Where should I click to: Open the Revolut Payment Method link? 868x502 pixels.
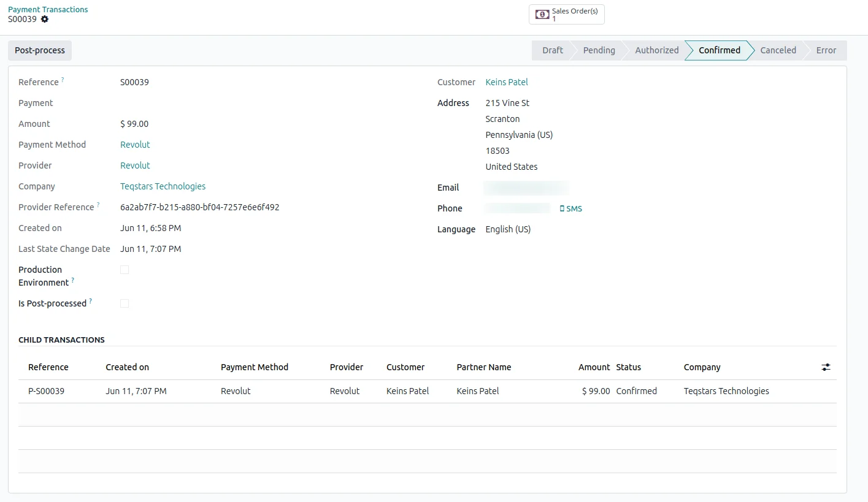(135, 145)
